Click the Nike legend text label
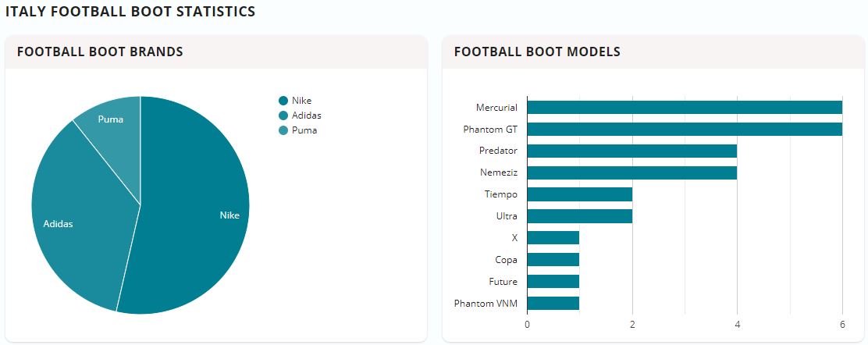The height and width of the screenshot is (345, 868). [301, 101]
